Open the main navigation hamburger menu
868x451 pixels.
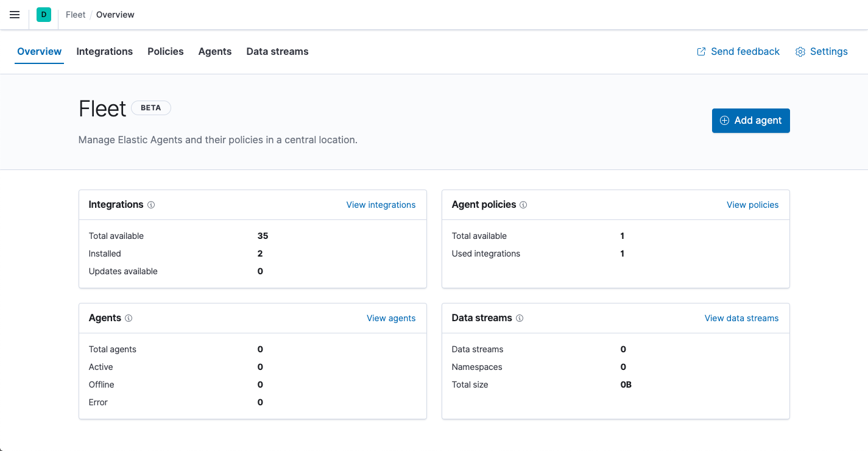coord(15,15)
